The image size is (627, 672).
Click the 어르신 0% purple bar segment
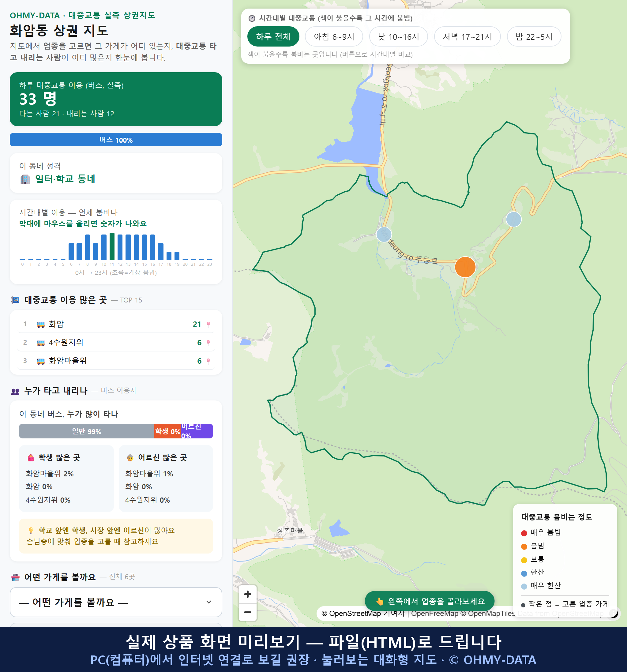(x=197, y=431)
